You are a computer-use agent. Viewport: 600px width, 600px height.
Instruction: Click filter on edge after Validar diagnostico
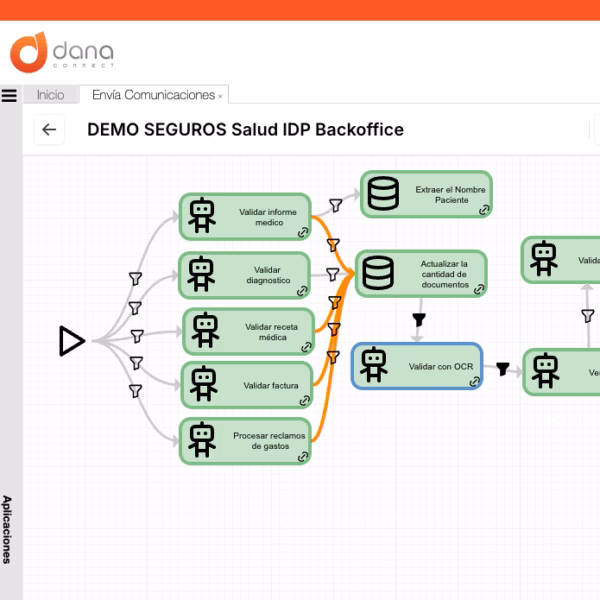coord(333,274)
